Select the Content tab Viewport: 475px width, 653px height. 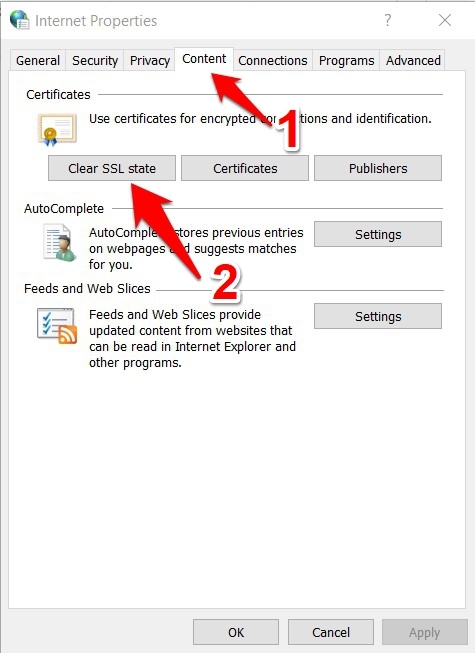(204, 59)
